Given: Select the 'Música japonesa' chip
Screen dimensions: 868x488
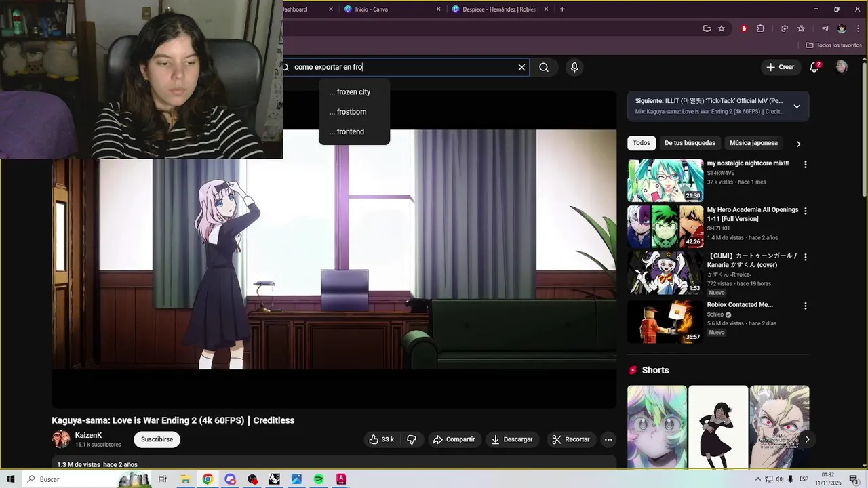Looking at the screenshot, I should (753, 143).
